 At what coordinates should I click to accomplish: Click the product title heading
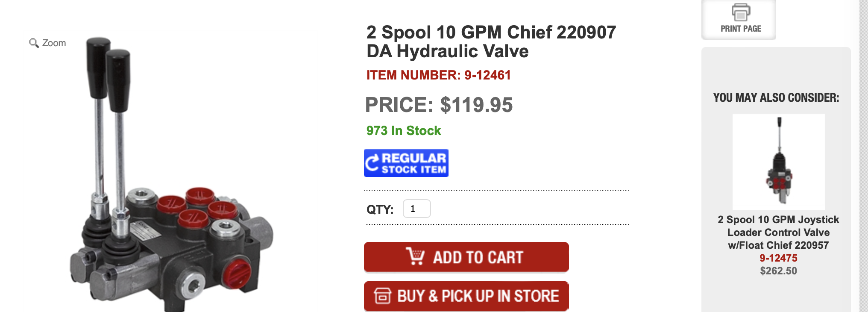click(491, 41)
